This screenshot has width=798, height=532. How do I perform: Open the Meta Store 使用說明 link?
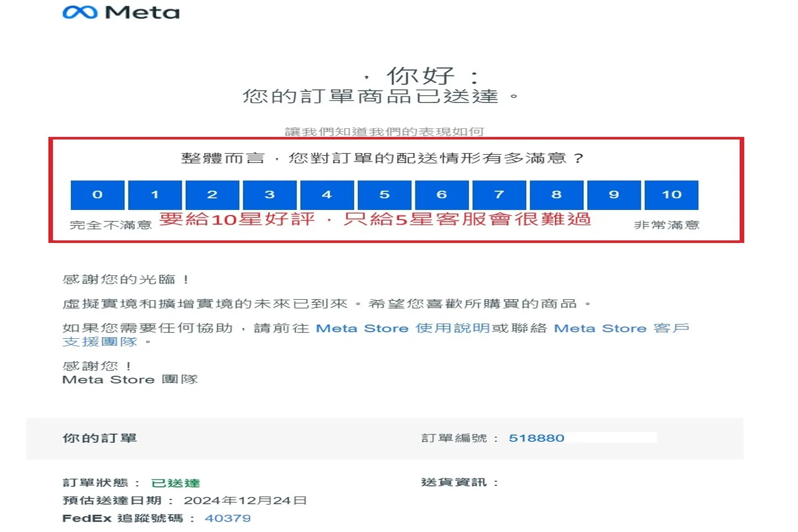(403, 328)
